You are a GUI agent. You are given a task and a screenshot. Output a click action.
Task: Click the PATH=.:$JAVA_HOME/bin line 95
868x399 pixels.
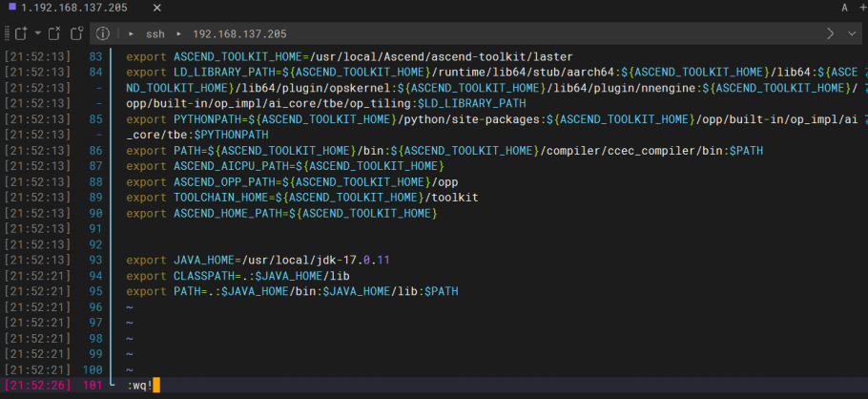(x=292, y=291)
